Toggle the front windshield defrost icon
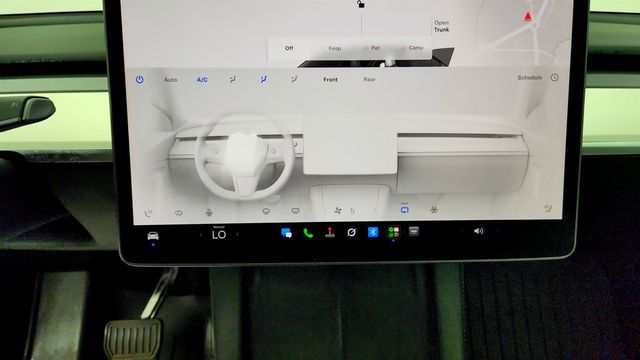The image size is (640, 360). pos(266,211)
